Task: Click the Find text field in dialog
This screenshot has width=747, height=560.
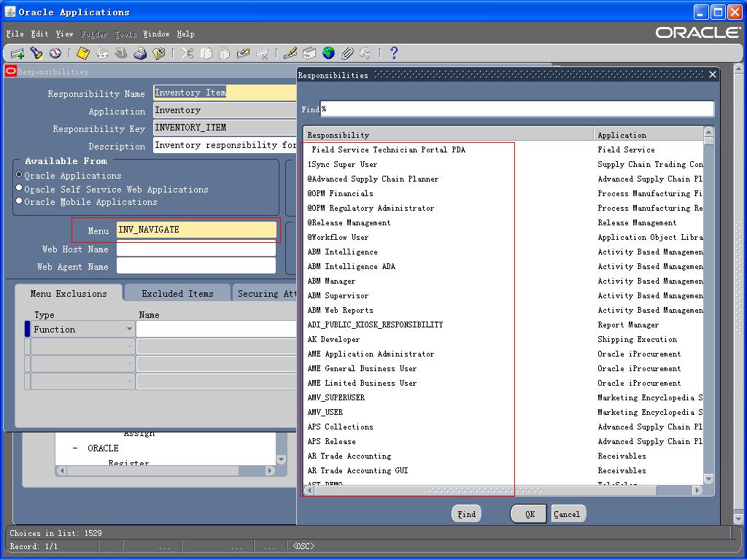Action: tap(517, 109)
